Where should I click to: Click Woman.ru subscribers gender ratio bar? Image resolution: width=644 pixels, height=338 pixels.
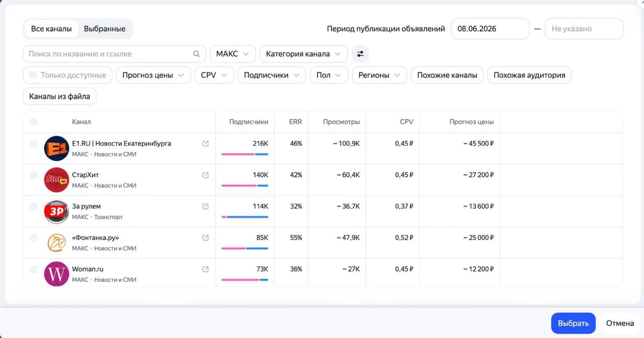click(x=245, y=280)
